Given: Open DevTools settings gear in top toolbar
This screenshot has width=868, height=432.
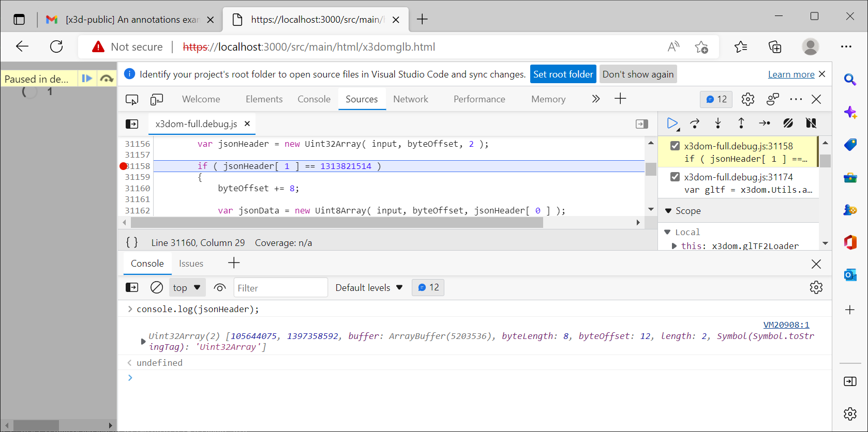Looking at the screenshot, I should pyautogui.click(x=747, y=99).
